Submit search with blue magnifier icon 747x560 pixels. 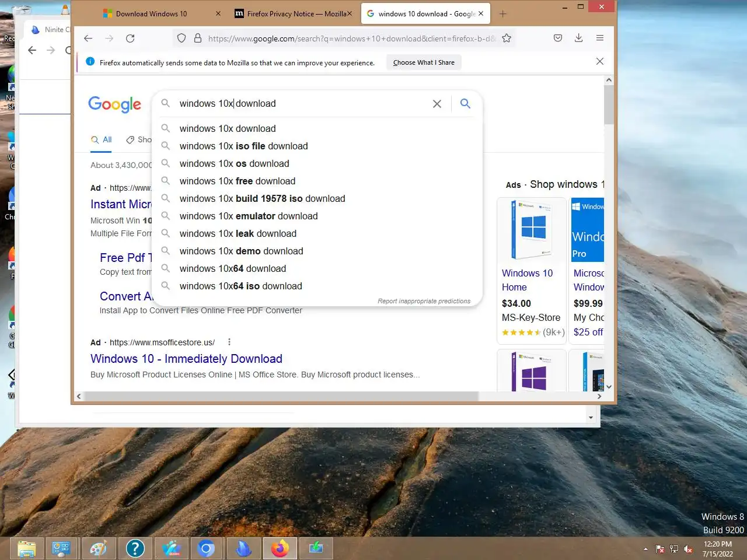coord(465,104)
